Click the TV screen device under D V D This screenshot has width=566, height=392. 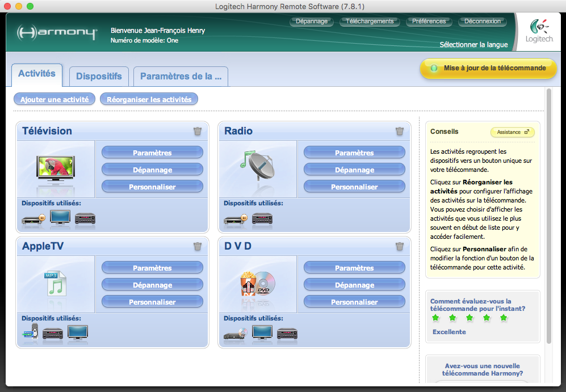coord(262,332)
